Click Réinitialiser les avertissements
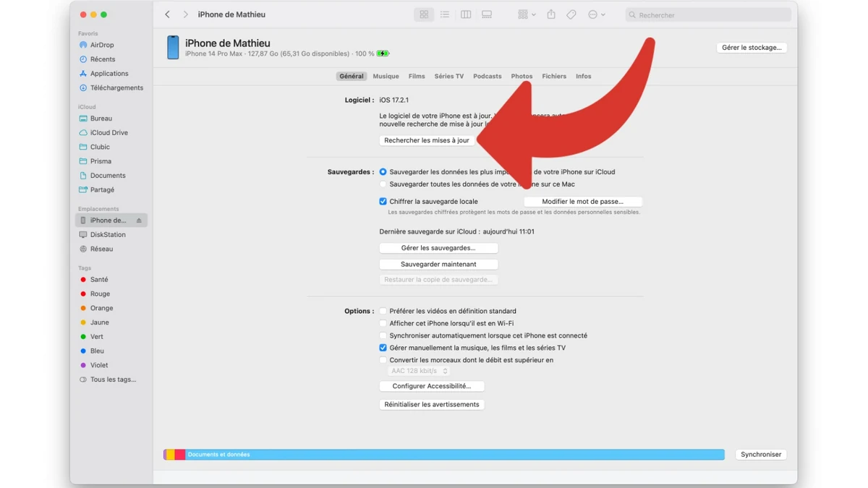The image size is (868, 488). tap(432, 405)
